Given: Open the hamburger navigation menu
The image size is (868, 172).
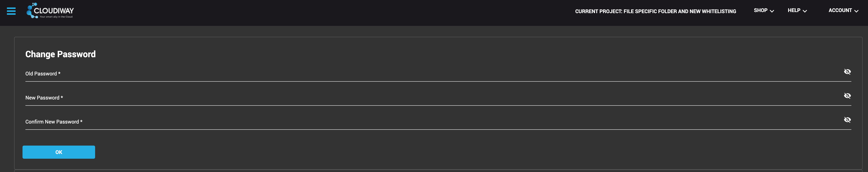Looking at the screenshot, I should coord(11,11).
